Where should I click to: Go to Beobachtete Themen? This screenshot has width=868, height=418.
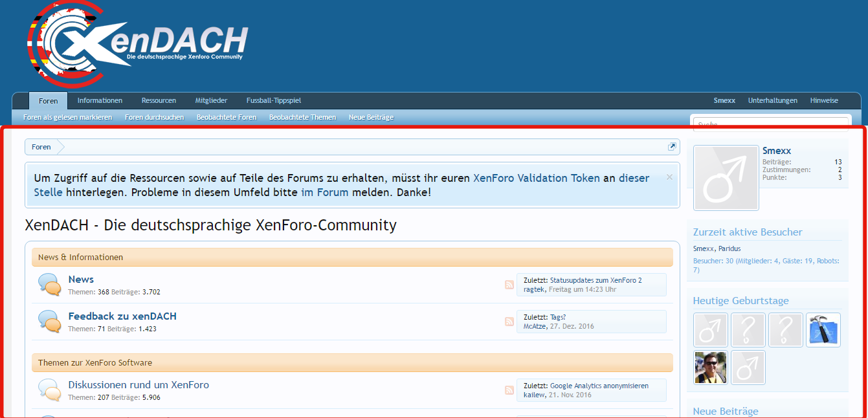coord(302,117)
